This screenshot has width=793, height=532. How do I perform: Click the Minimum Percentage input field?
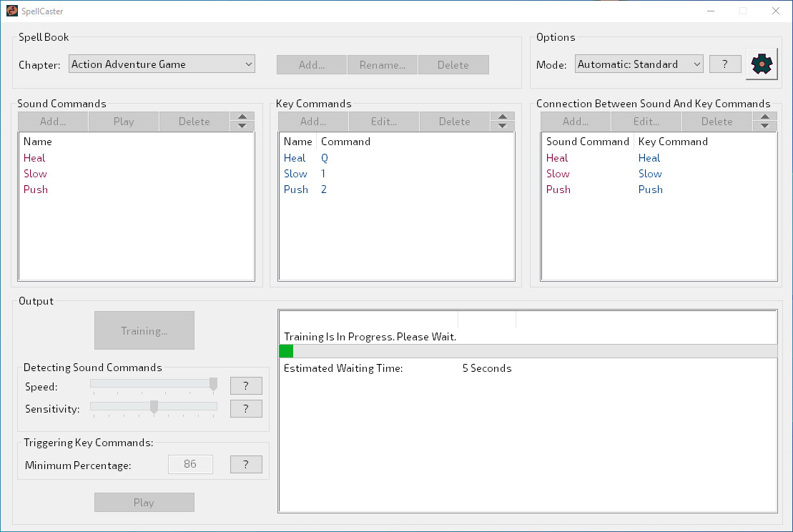(x=190, y=464)
